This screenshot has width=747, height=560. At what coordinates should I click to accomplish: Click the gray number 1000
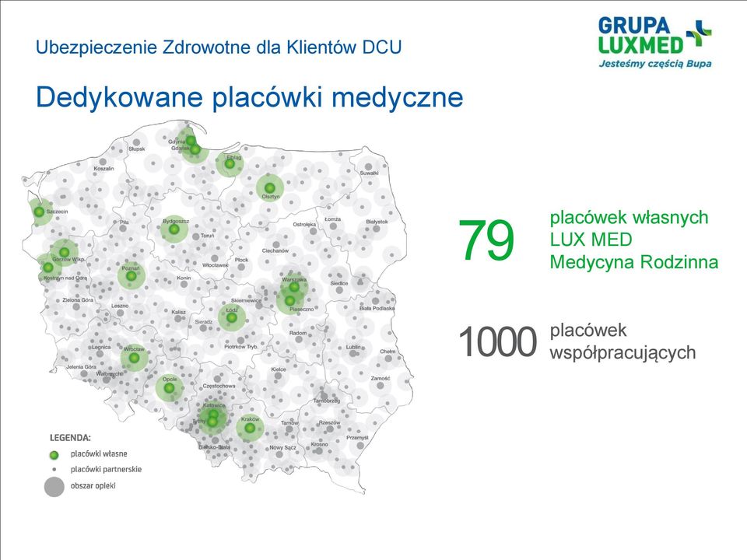coord(497,341)
